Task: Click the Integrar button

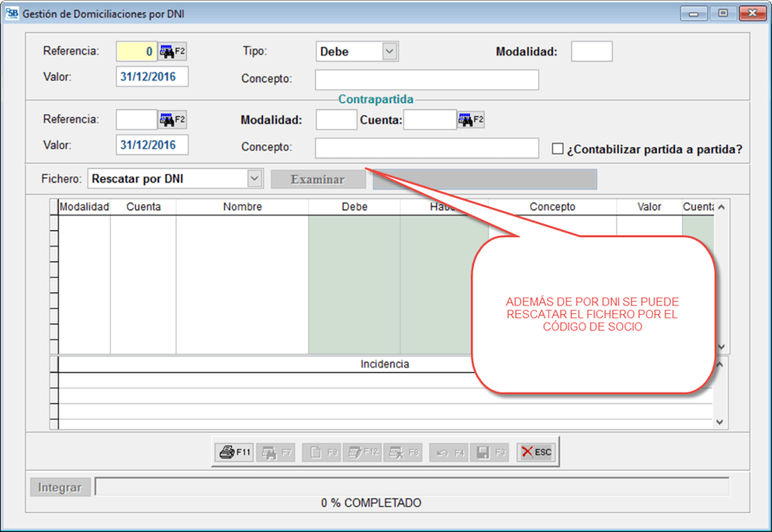Action: click(x=60, y=488)
